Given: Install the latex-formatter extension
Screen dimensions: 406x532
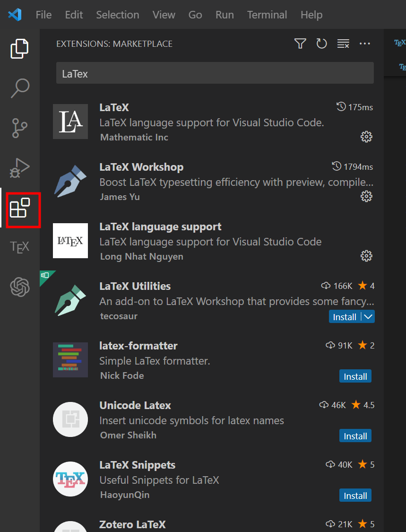Looking at the screenshot, I should (x=355, y=376).
